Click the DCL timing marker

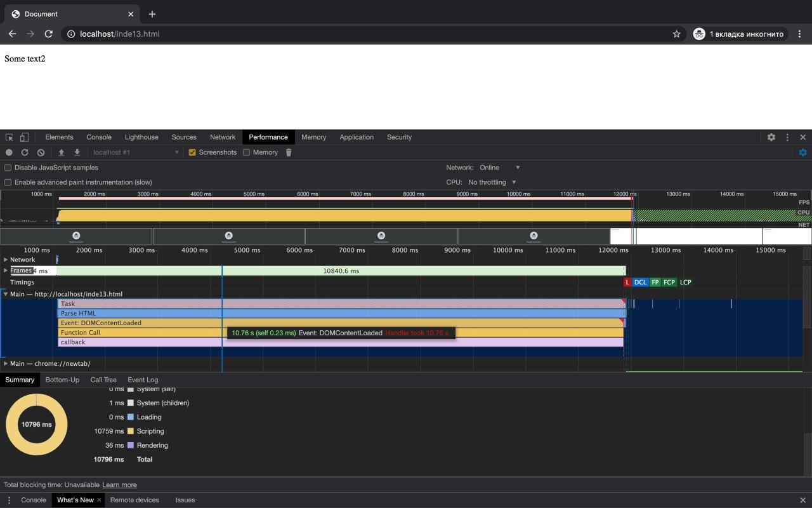640,283
